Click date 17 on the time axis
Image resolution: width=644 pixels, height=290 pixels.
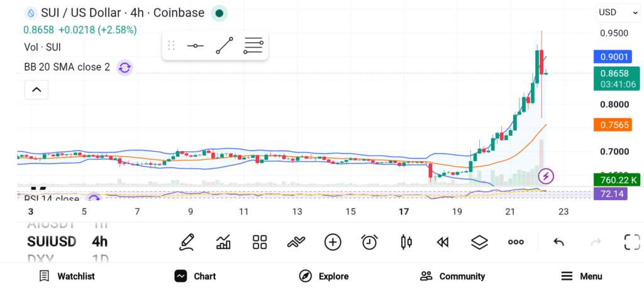click(404, 212)
